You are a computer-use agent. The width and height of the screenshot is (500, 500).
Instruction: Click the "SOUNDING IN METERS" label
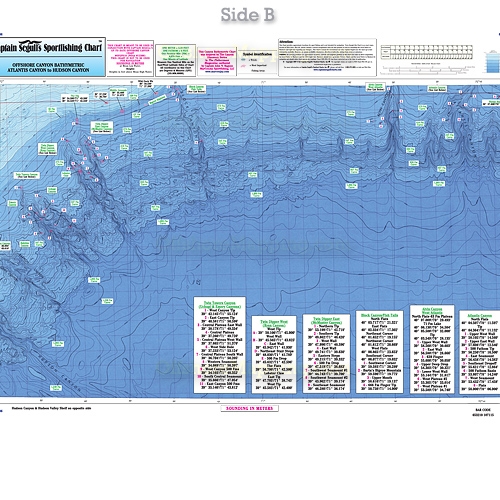249,408
